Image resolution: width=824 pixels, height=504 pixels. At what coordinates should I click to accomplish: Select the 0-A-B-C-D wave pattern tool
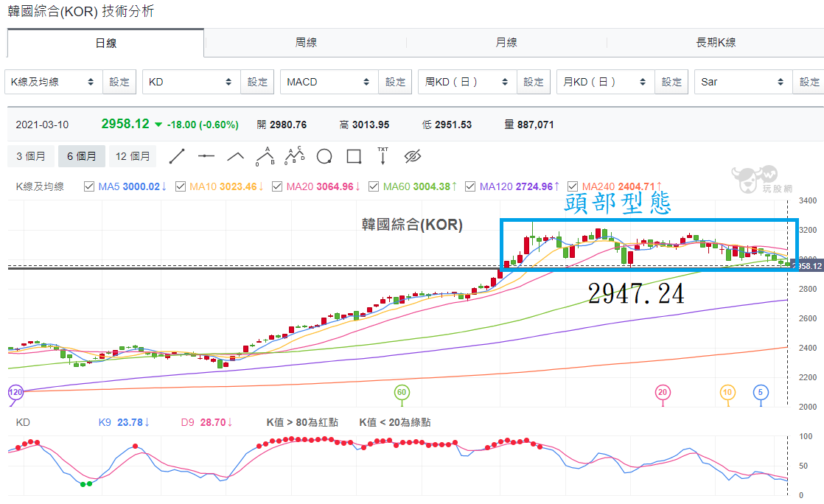coord(294,156)
